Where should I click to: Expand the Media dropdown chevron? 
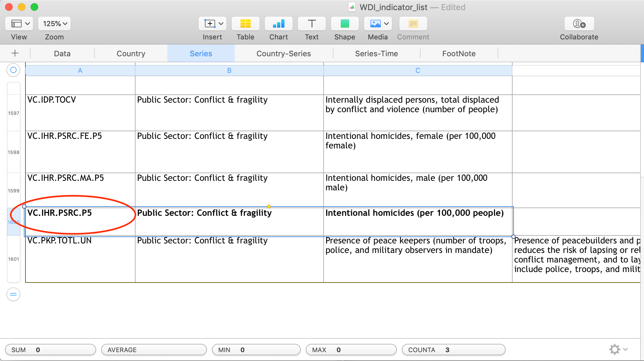386,24
